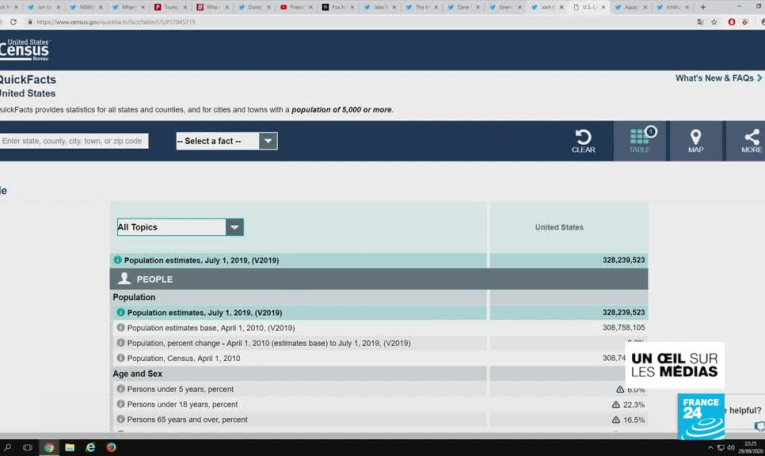Click warning triangle next to 16.5%
Image resolution: width=765 pixels, height=456 pixels.
coord(617,420)
